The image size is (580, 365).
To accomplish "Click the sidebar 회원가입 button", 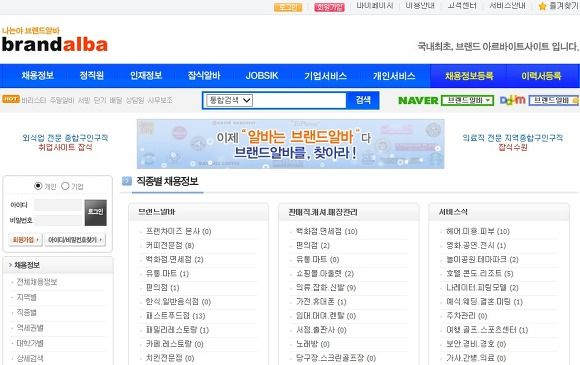I will (x=25, y=240).
